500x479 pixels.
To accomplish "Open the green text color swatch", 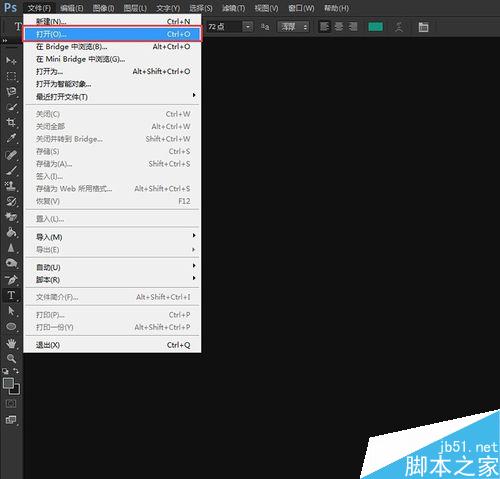I will [x=375, y=27].
